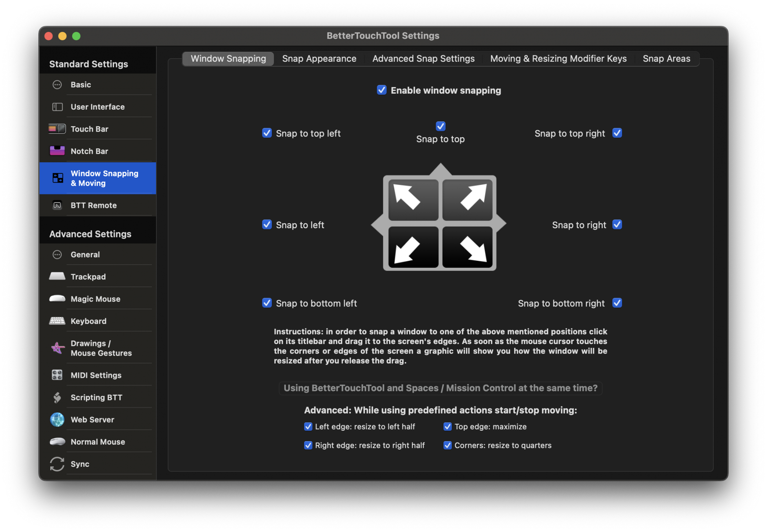This screenshot has width=767, height=532.
Task: Open BTT Remote sidebar icon
Action: point(57,205)
